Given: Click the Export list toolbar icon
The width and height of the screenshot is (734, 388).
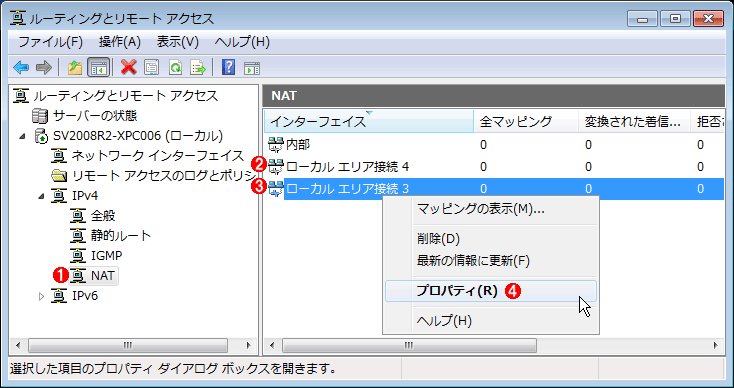Looking at the screenshot, I should pos(198,68).
